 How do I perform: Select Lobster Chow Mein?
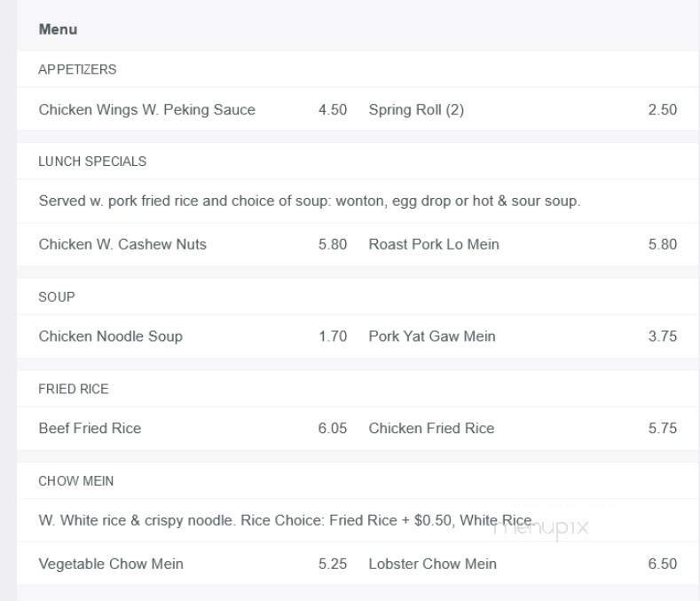point(432,564)
